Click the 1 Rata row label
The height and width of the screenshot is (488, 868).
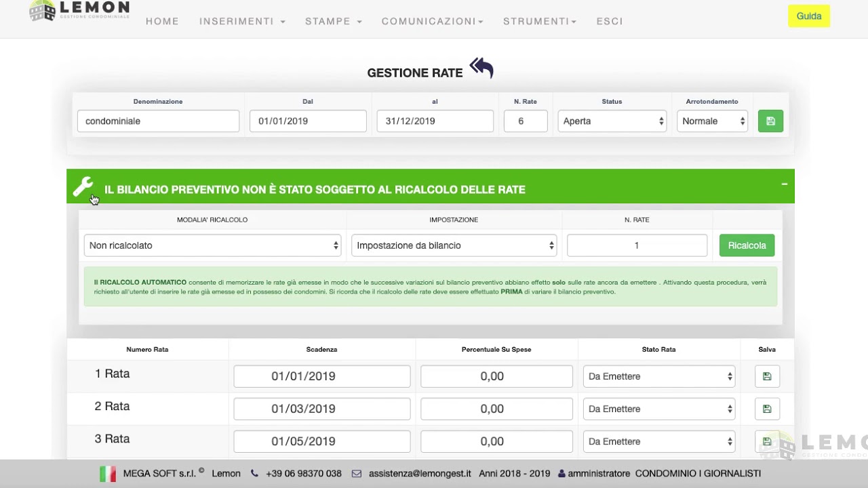pos(112,373)
